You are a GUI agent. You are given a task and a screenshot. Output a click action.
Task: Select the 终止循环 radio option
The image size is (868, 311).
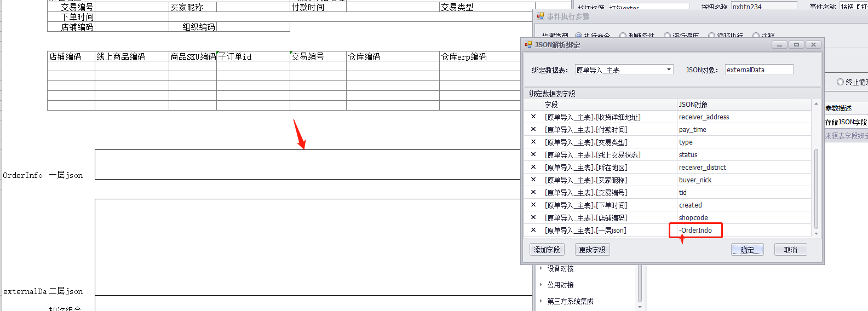[840, 82]
